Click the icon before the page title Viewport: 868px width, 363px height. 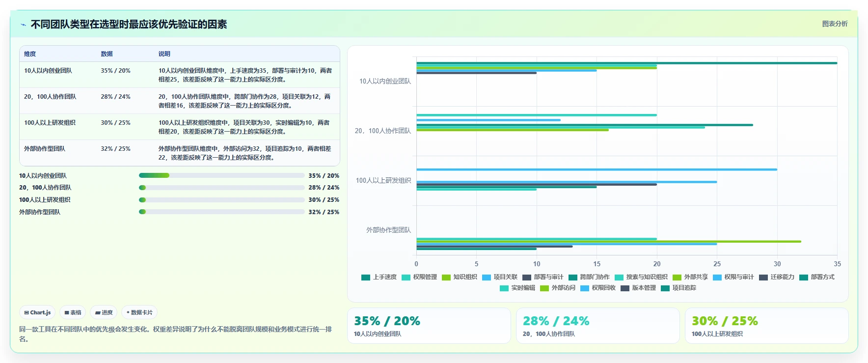click(23, 25)
